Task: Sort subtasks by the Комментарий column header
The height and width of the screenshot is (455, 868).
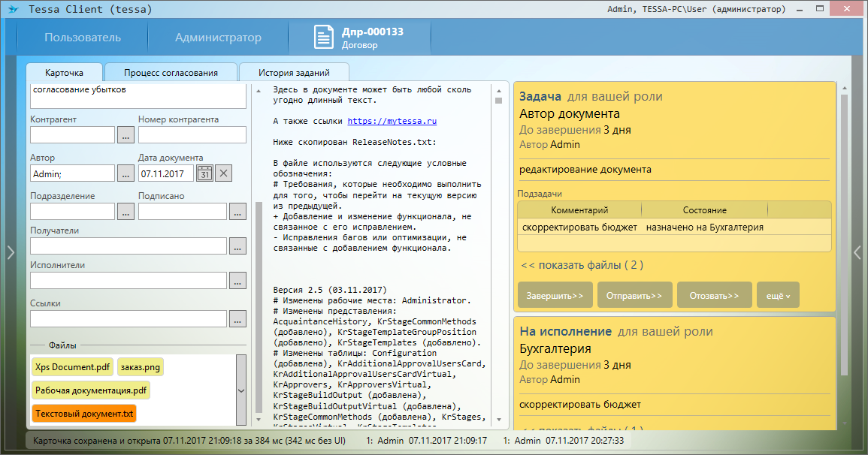Action: coord(579,210)
